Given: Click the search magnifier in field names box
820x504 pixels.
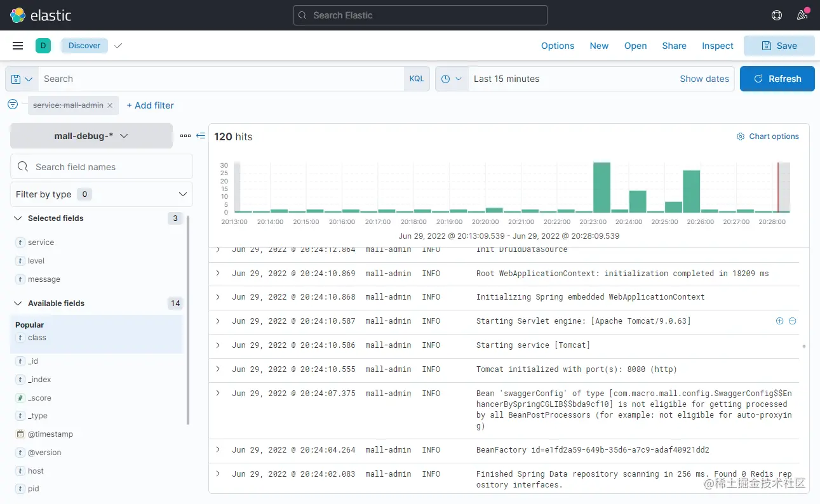Looking at the screenshot, I should coord(24,166).
